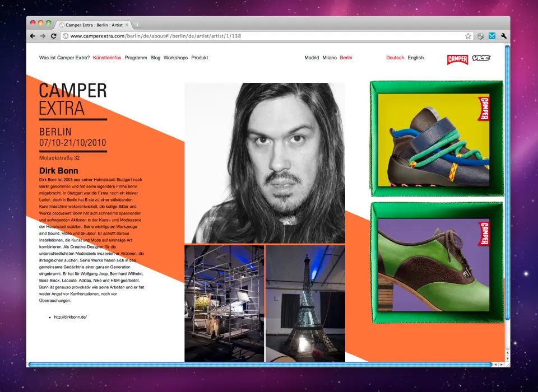Viewport: 538px width, 392px height.
Task: Open the sneaker shoe product box
Action: 437,138
